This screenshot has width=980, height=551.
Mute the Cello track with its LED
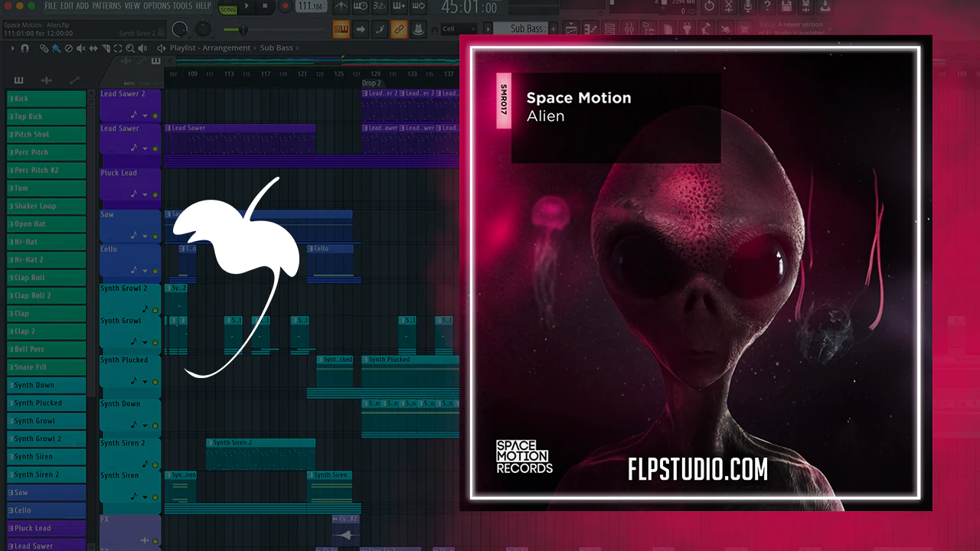pos(155,271)
